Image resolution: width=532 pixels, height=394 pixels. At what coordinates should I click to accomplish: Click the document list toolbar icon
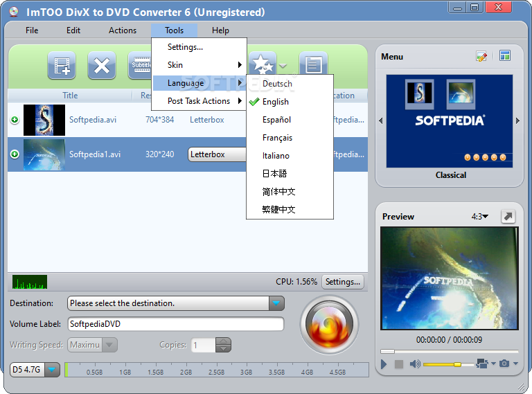tap(313, 64)
